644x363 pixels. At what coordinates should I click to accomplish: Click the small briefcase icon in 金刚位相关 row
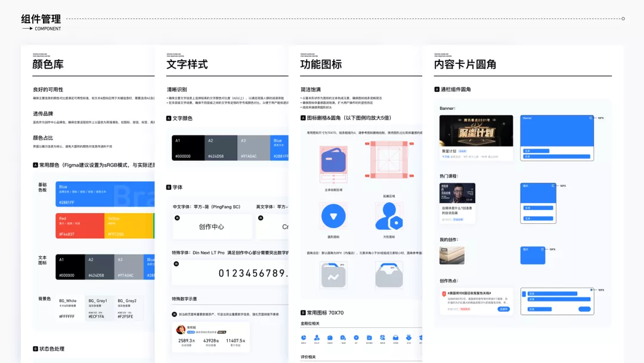[x=330, y=338]
